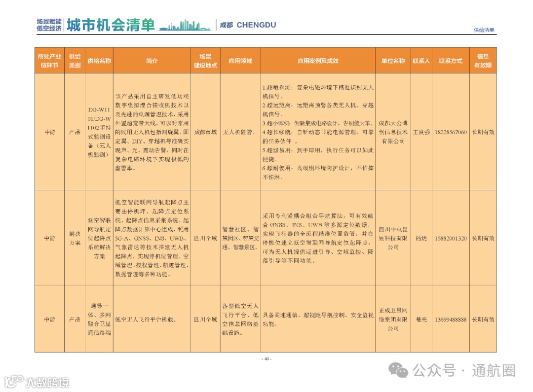Select the 所处产业链环节 column header

[x=50, y=61]
